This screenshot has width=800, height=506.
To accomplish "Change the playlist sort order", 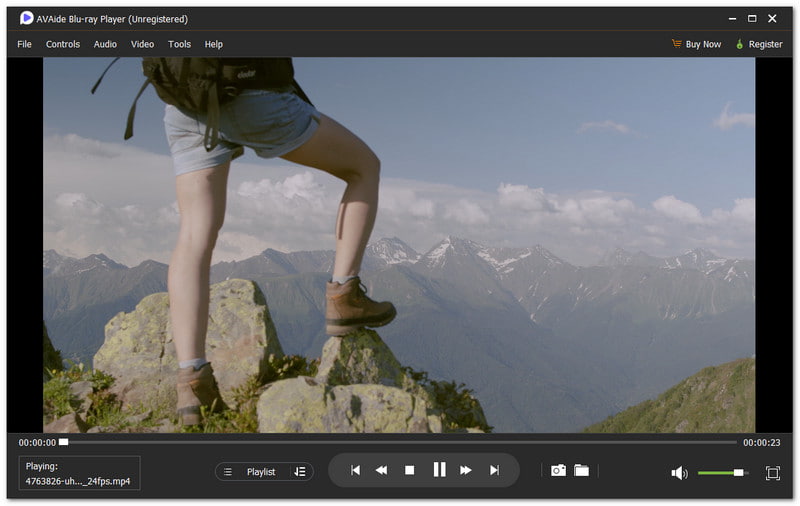I will [x=300, y=472].
